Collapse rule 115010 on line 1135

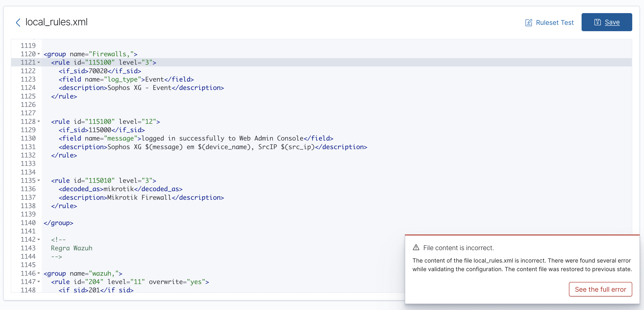pyautogui.click(x=39, y=181)
